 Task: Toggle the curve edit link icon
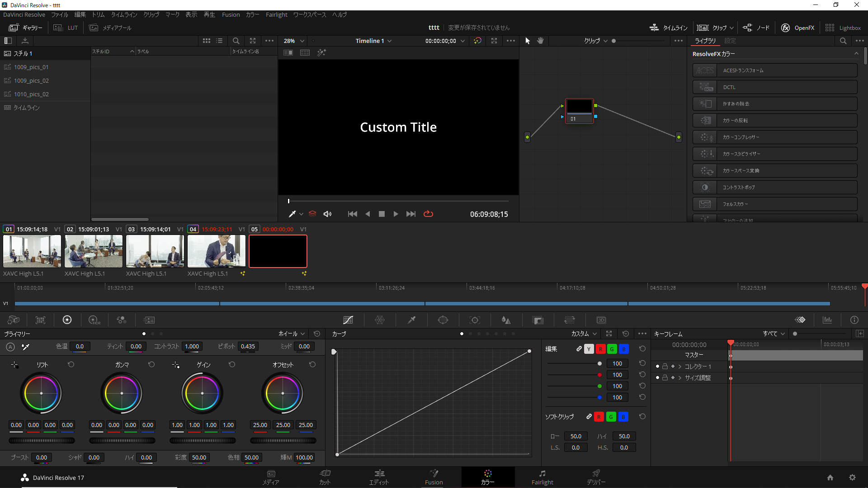579,349
